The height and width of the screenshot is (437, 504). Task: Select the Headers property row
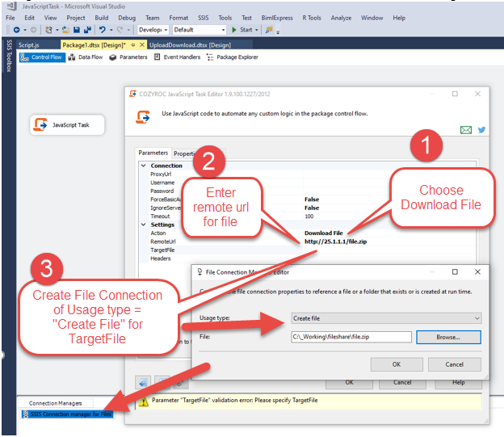click(309, 258)
